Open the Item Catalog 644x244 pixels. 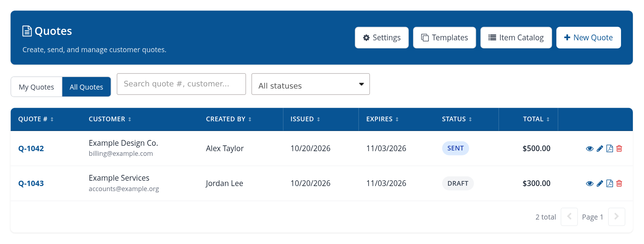coord(516,37)
